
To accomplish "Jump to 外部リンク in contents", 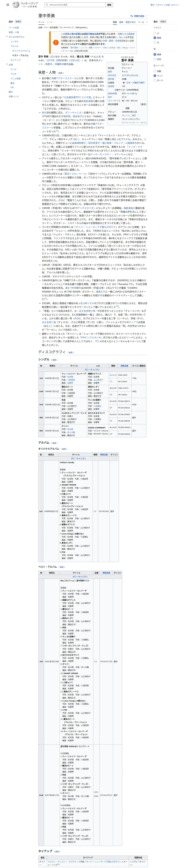I will click(x=14, y=96).
